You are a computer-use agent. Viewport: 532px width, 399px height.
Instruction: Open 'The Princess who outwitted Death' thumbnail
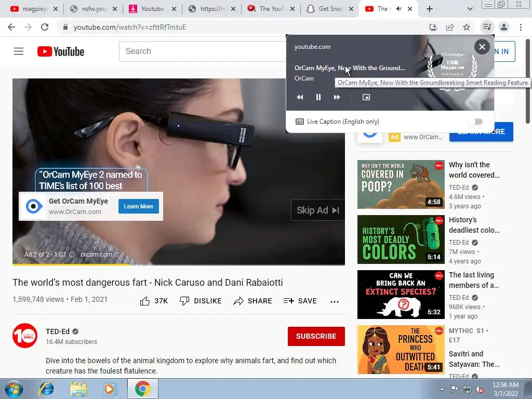click(x=401, y=350)
